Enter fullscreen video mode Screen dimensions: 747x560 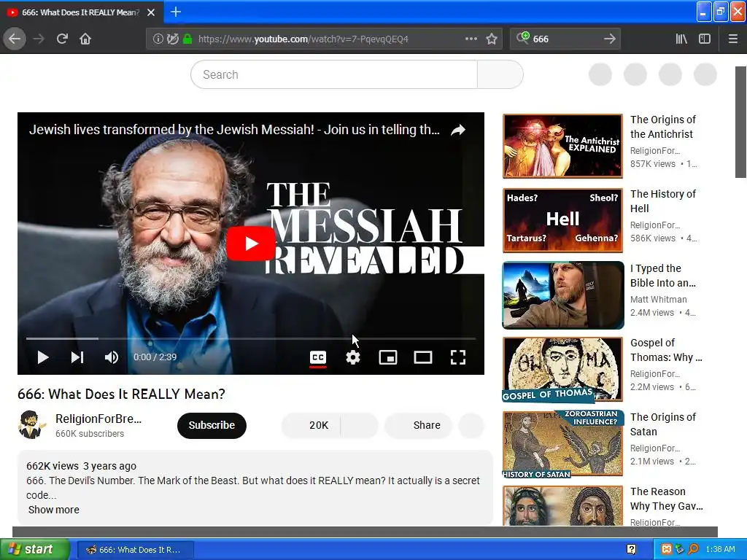458,357
